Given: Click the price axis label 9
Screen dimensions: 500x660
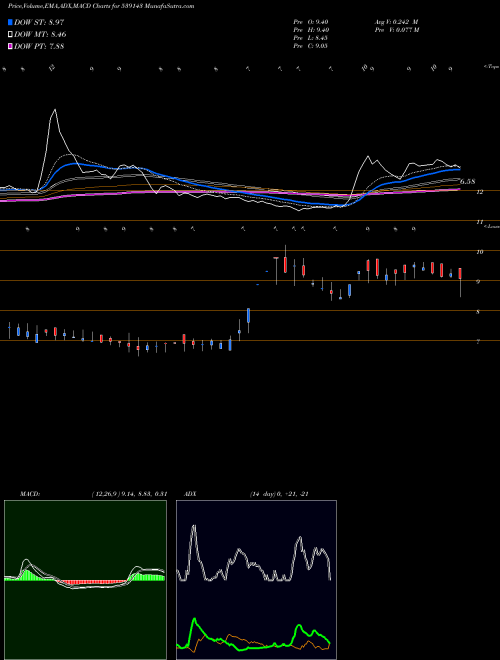Looking at the screenshot, I should [478, 282].
